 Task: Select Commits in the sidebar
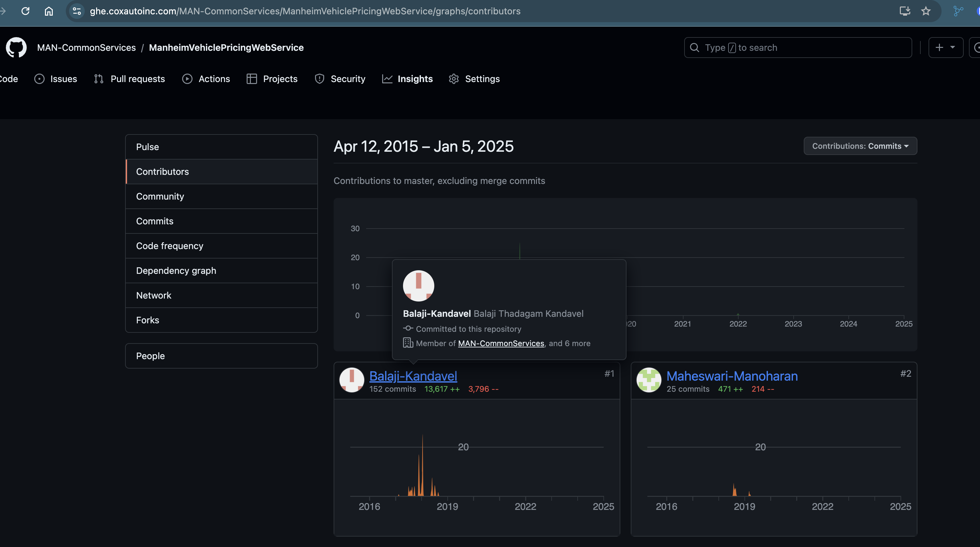pos(222,221)
